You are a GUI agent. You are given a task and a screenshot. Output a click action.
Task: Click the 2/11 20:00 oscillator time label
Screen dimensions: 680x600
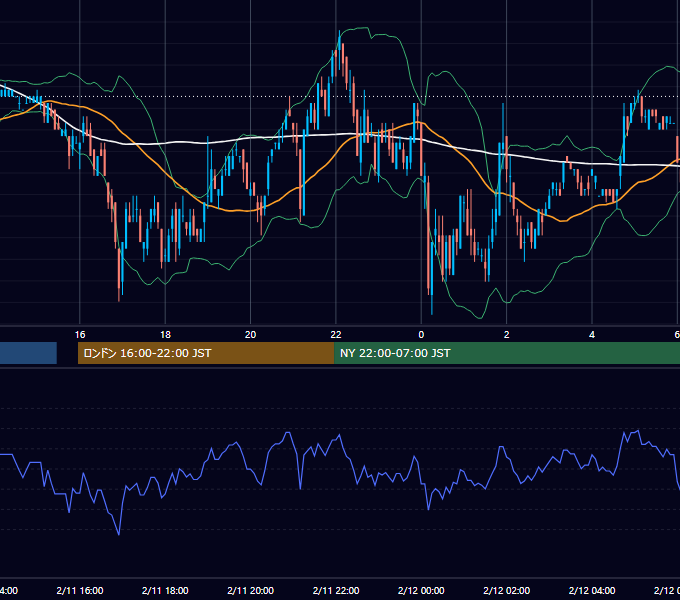tap(250, 590)
